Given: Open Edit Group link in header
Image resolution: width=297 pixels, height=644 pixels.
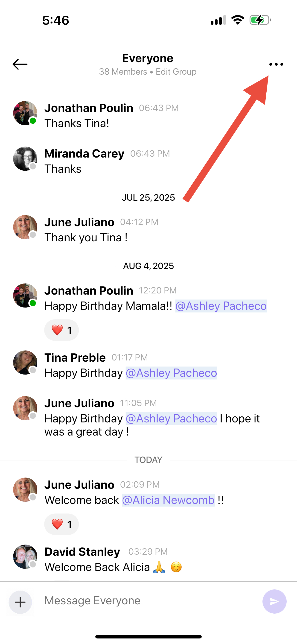Looking at the screenshot, I should pyautogui.click(x=176, y=72).
